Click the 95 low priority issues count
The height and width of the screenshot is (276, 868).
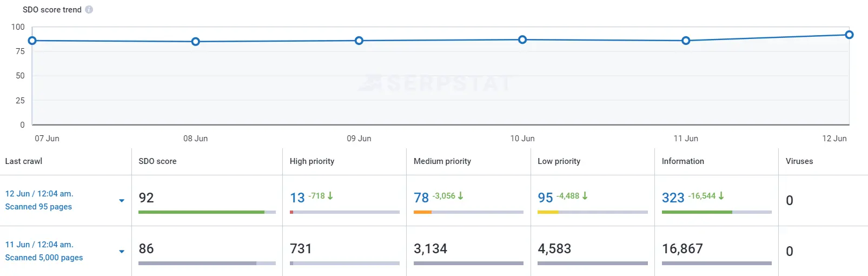[x=545, y=198]
